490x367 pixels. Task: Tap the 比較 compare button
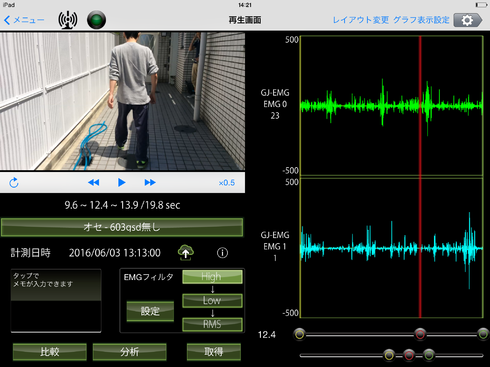point(50,352)
